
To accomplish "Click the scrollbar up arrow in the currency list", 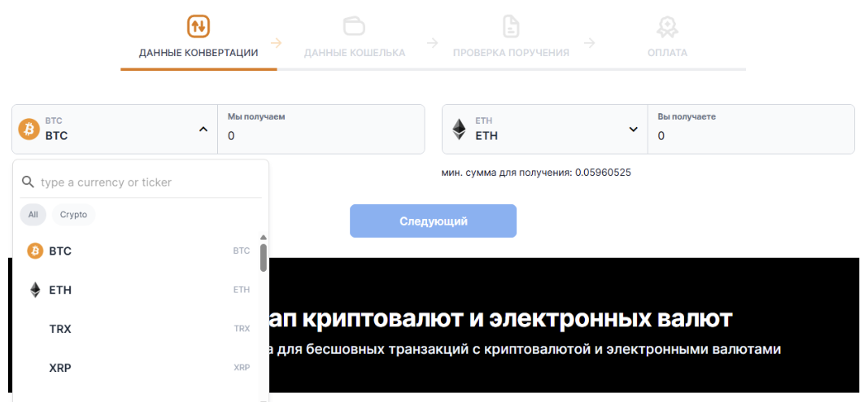I will 264,238.
